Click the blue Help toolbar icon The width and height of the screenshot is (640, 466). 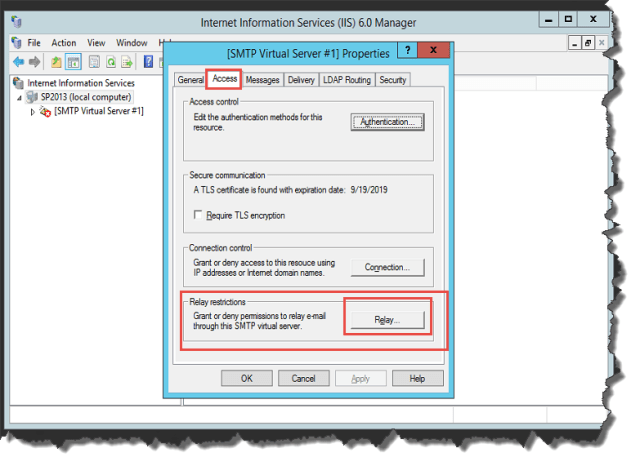click(x=148, y=62)
